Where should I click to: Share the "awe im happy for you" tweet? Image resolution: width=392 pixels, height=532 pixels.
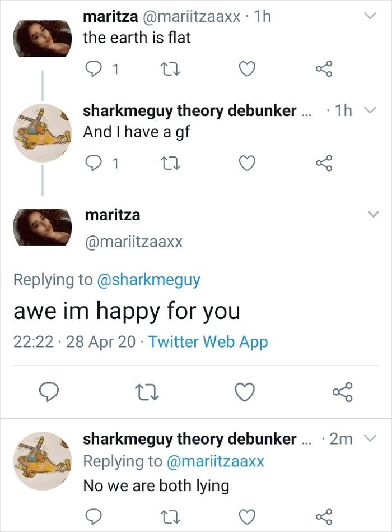click(342, 392)
